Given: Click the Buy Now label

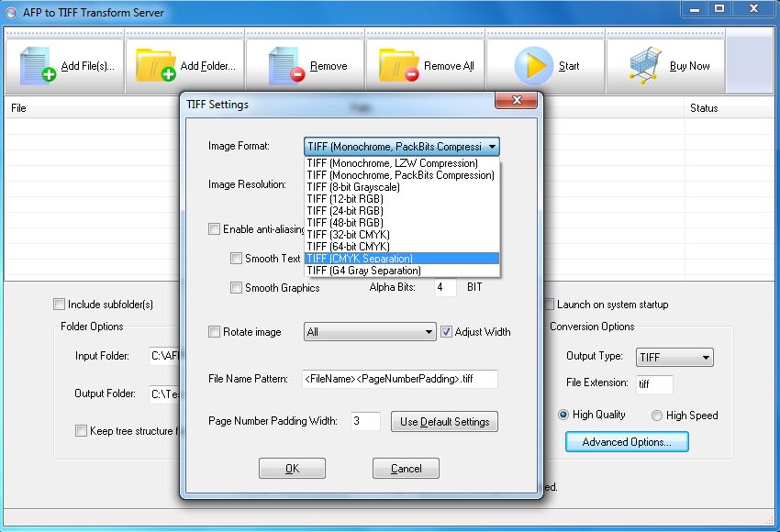Looking at the screenshot, I should pos(689,66).
